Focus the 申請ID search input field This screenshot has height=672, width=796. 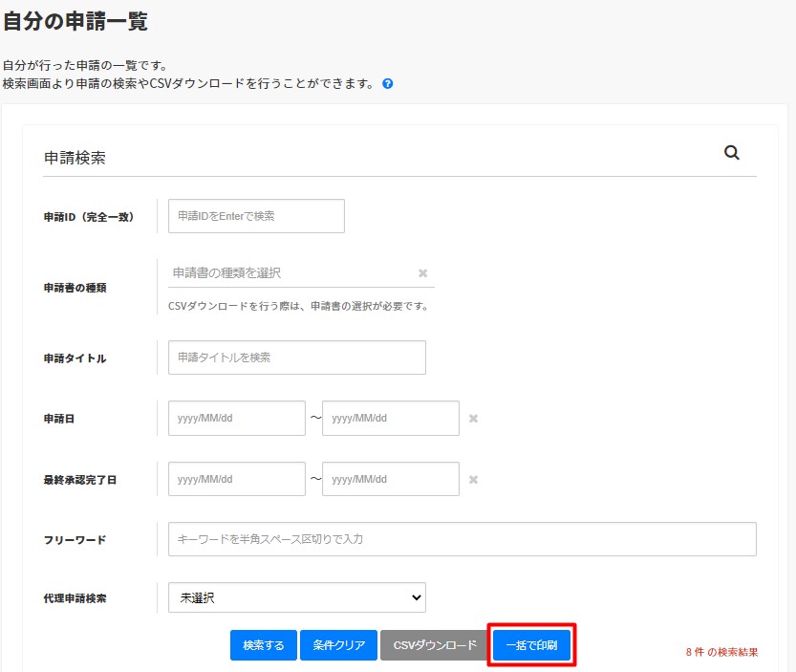coord(256,216)
